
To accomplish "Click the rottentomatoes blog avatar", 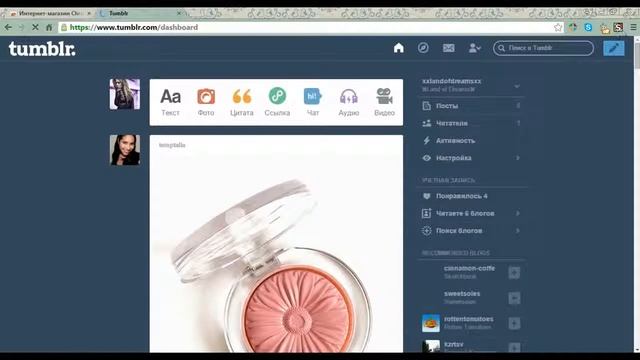I will [431, 323].
